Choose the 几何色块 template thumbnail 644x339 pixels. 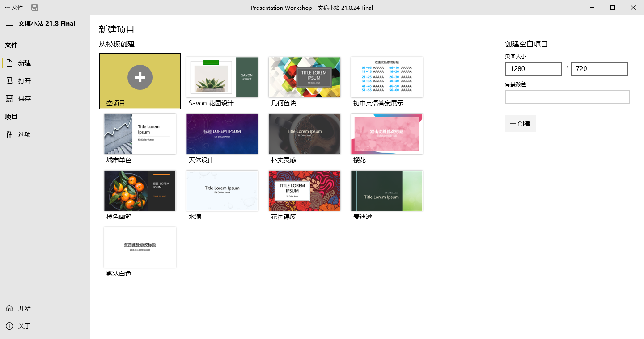(305, 77)
